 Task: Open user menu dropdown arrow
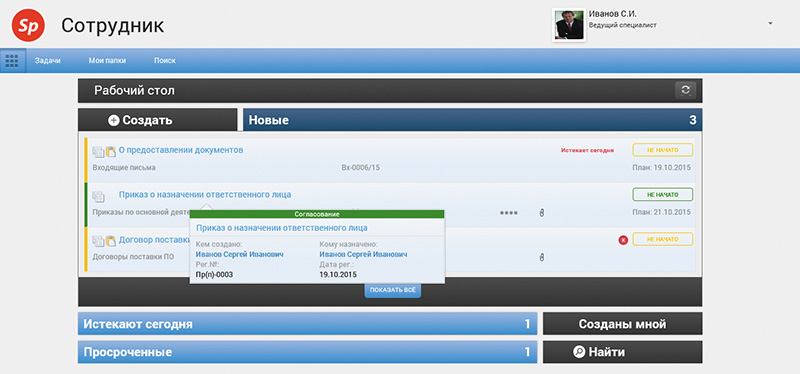[770, 23]
